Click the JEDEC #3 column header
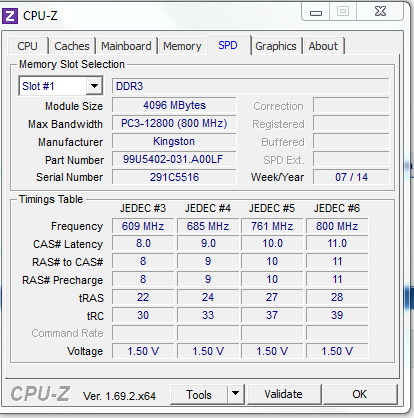The height and width of the screenshot is (418, 414). [143, 208]
